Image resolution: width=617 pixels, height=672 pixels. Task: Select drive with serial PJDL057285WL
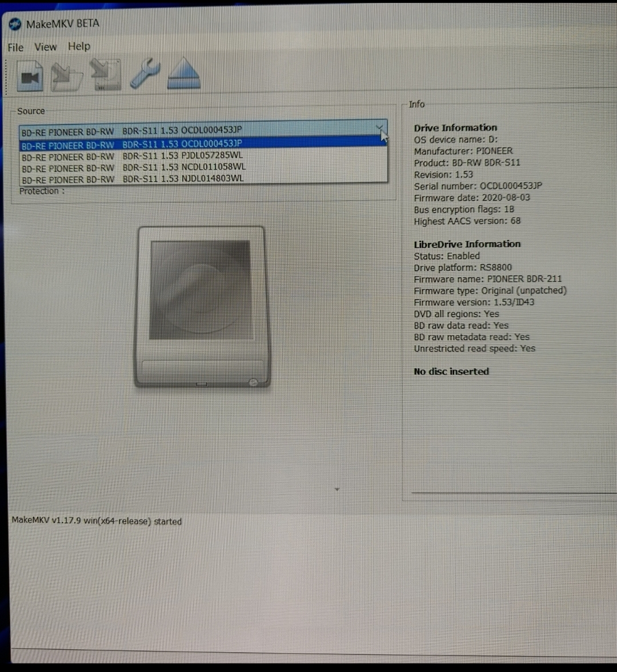(203, 156)
